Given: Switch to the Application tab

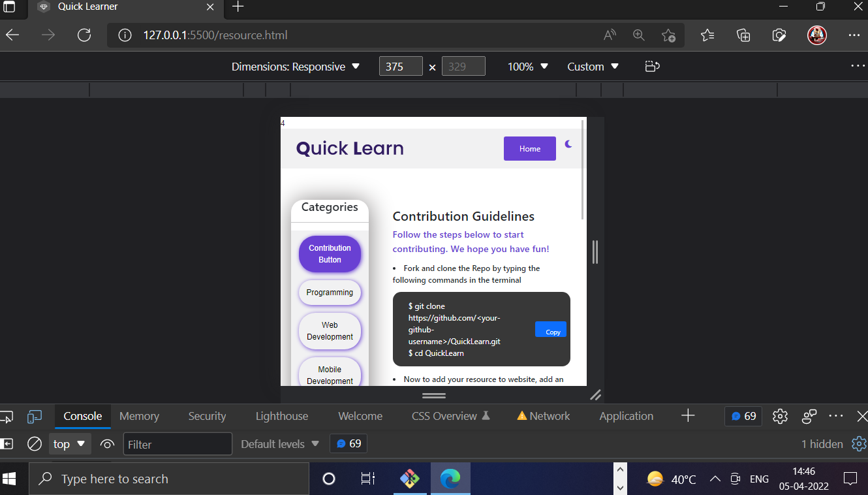Looking at the screenshot, I should coord(627,416).
